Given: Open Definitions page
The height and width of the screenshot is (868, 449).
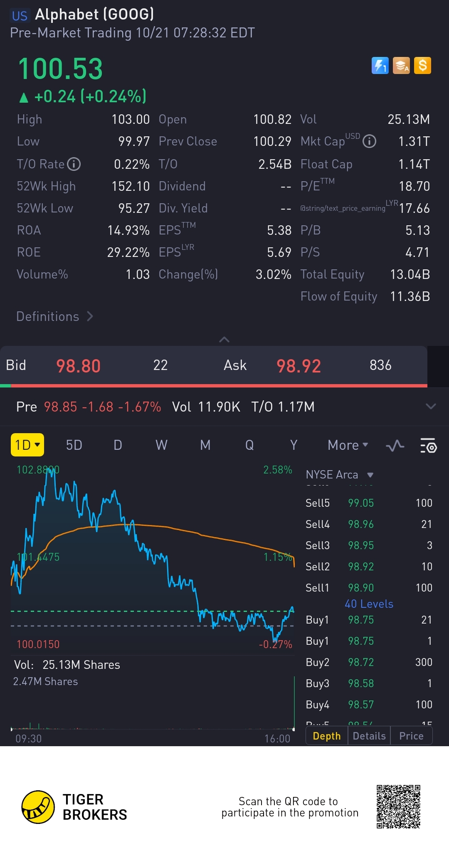Looking at the screenshot, I should tap(54, 316).
